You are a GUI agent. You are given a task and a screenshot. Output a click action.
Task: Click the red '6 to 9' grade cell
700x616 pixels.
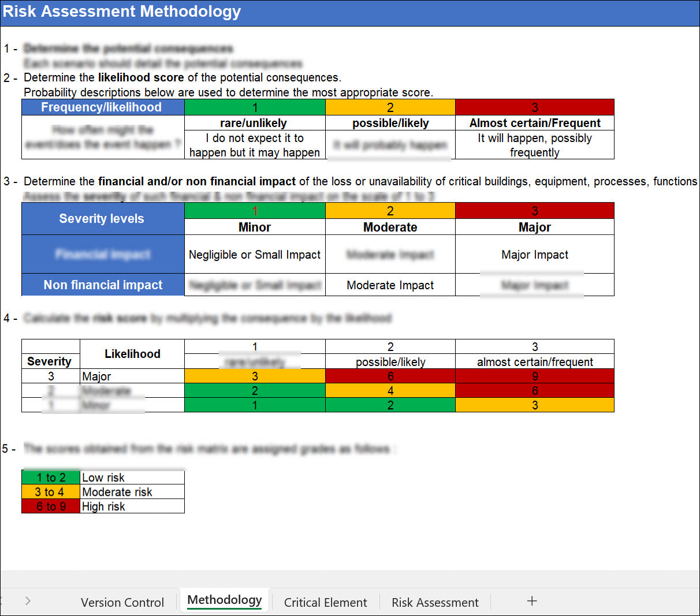point(51,506)
